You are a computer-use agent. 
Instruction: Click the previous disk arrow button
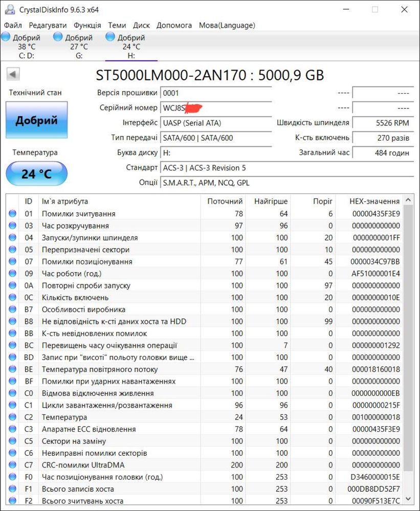tap(13, 74)
